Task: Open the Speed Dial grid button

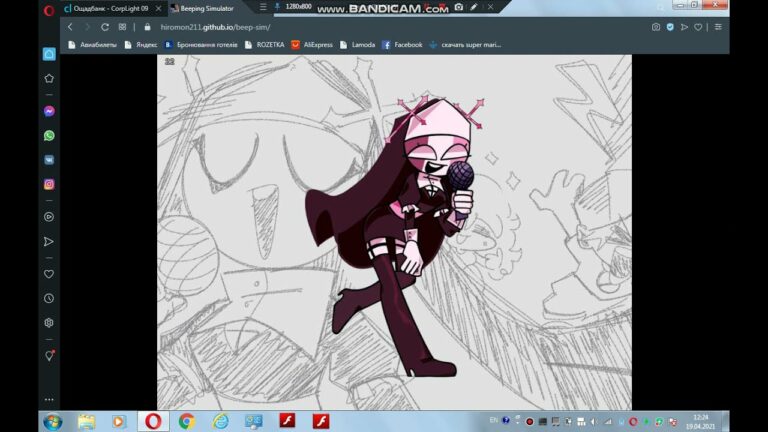Action: [x=122, y=27]
